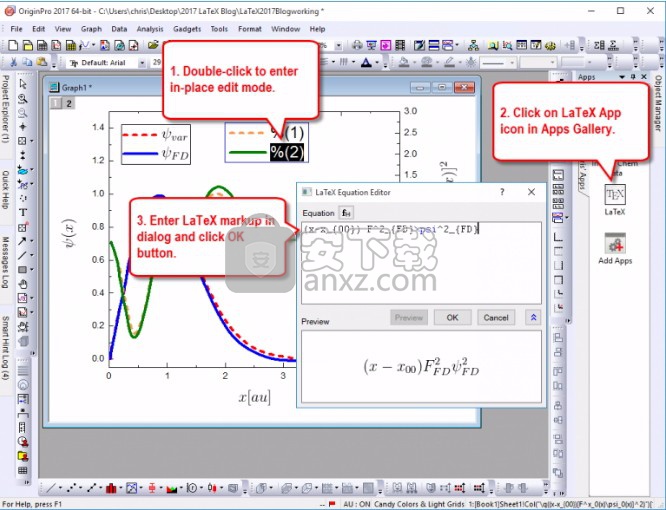Open the Graph menu
Screen dimensions: 666x510
pos(91,29)
